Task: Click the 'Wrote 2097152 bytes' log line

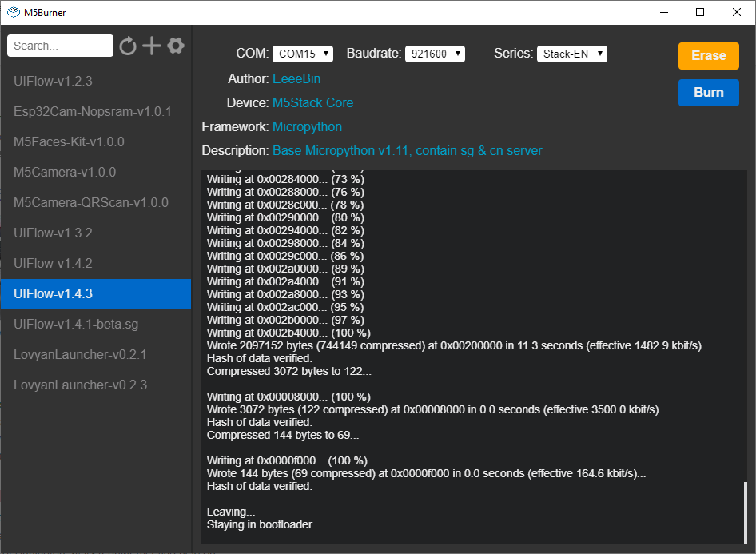Action: (459, 345)
